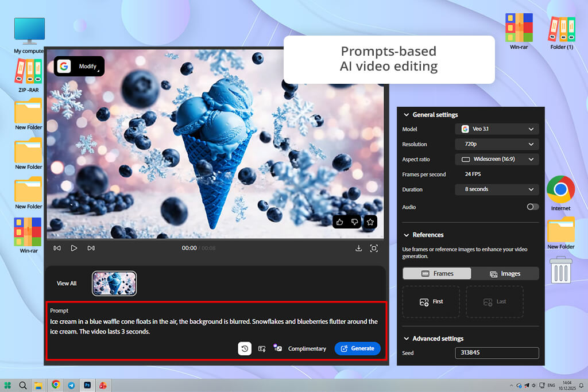Collapse the References section
Image resolution: width=588 pixels, height=392 pixels.
406,235
